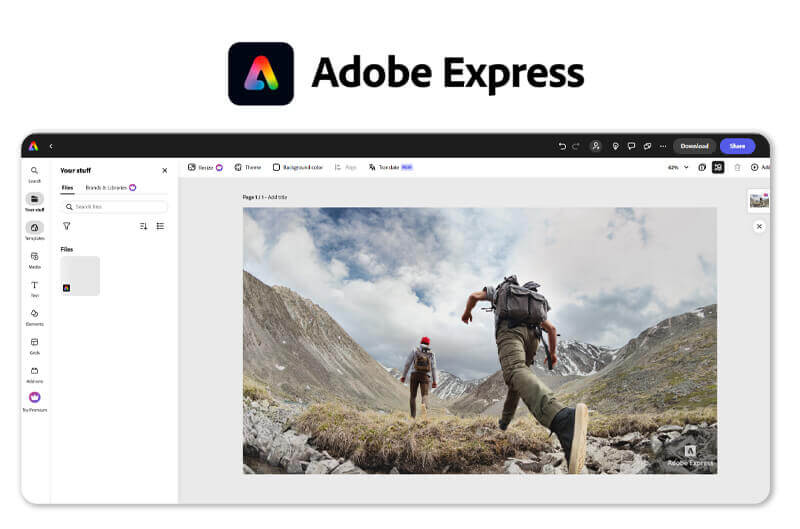Open the Grids sidebar panel

(x=34, y=345)
